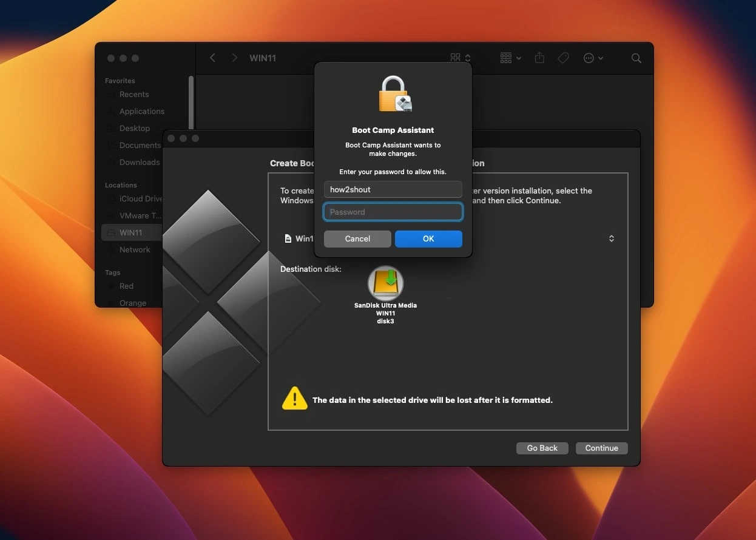Image resolution: width=756 pixels, height=540 pixels.
Task: Open the ISO image selection dropdown stepper
Action: coord(611,238)
